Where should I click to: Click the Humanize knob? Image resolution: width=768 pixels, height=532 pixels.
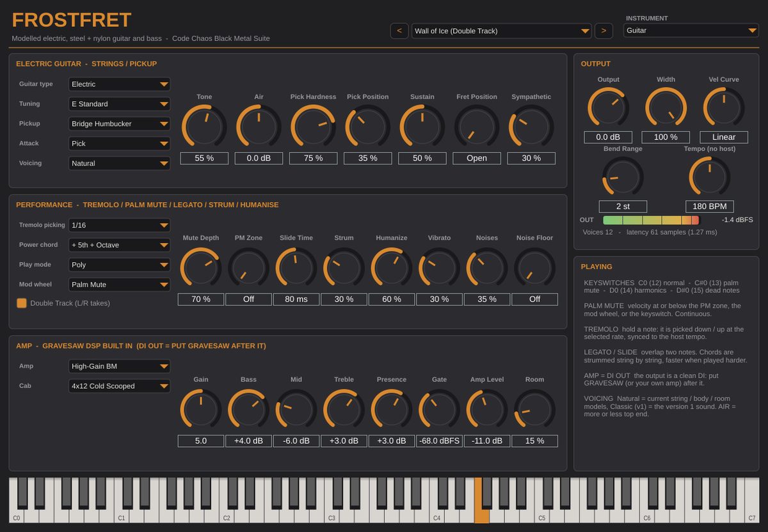coord(392,267)
